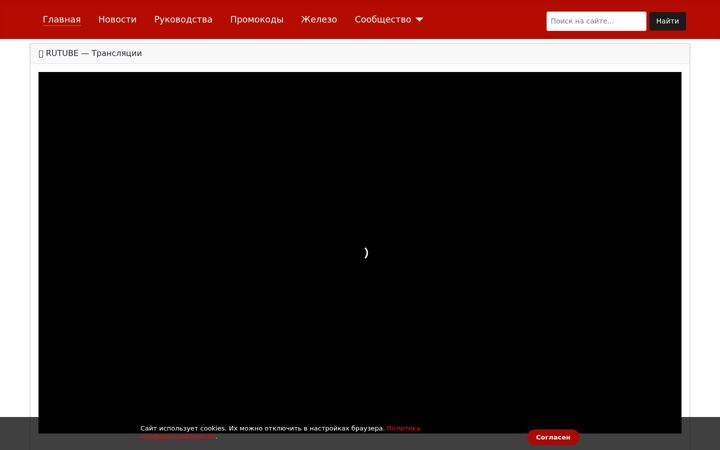
Task: Open Руководства page
Action: click(x=183, y=19)
